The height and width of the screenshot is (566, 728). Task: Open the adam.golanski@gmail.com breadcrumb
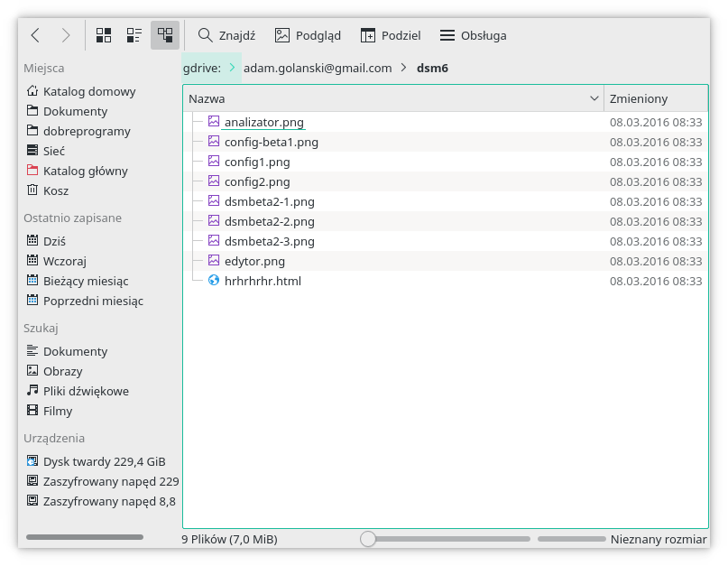click(x=318, y=69)
